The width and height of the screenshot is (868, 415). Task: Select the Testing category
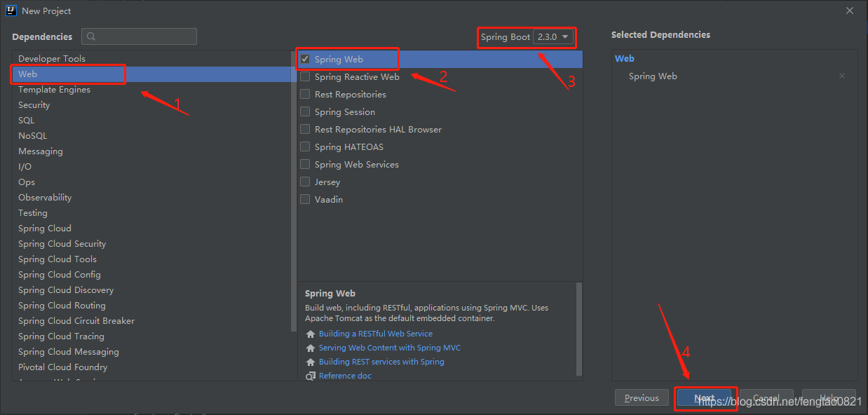[151, 213]
